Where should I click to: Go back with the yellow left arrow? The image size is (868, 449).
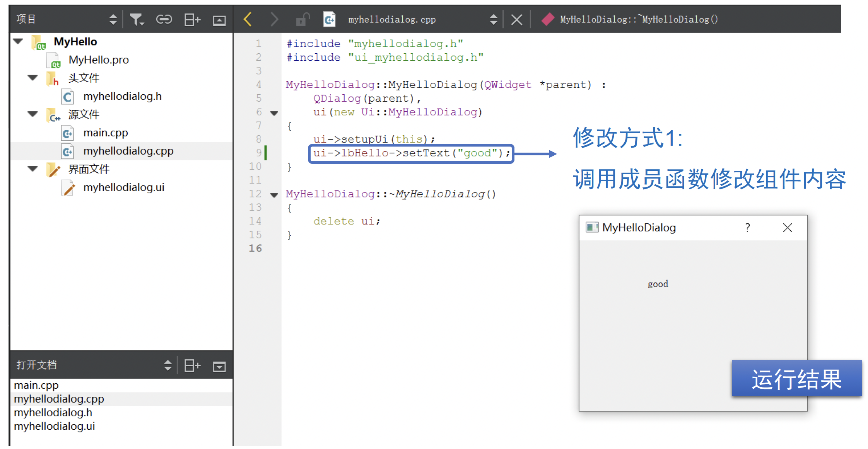(x=248, y=19)
